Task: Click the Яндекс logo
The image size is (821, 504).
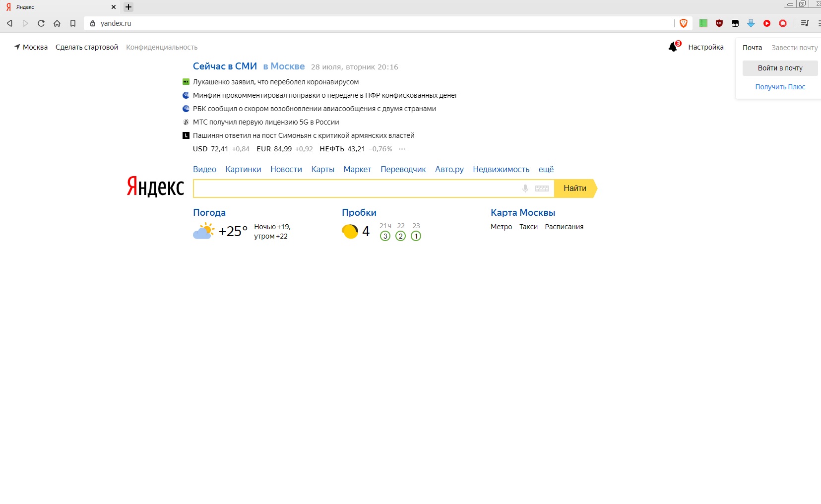Action: click(x=155, y=187)
